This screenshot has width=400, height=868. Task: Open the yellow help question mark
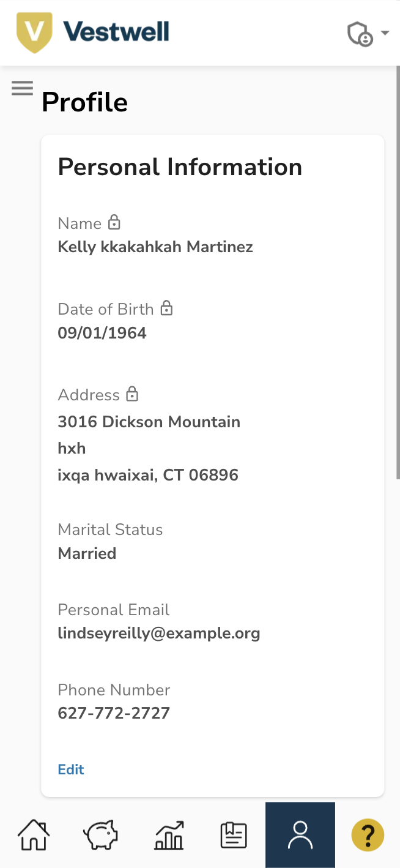(x=368, y=835)
